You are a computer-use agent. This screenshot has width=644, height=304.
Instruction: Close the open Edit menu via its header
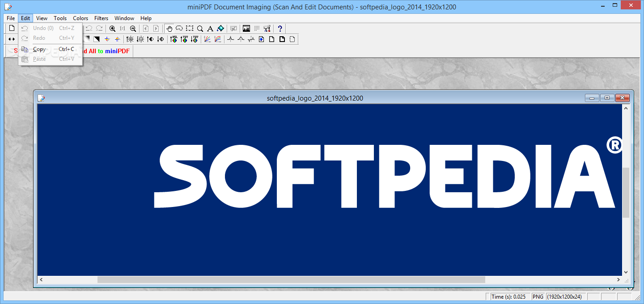pyautogui.click(x=25, y=18)
